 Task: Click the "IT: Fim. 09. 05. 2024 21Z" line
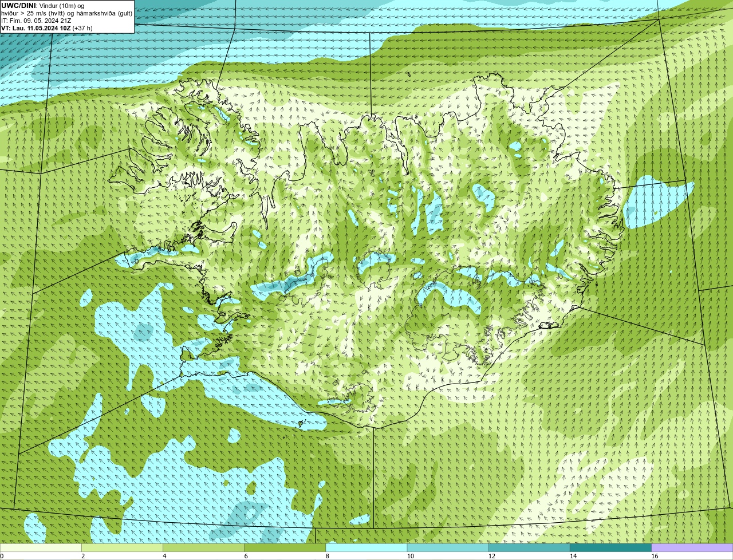[36, 21]
